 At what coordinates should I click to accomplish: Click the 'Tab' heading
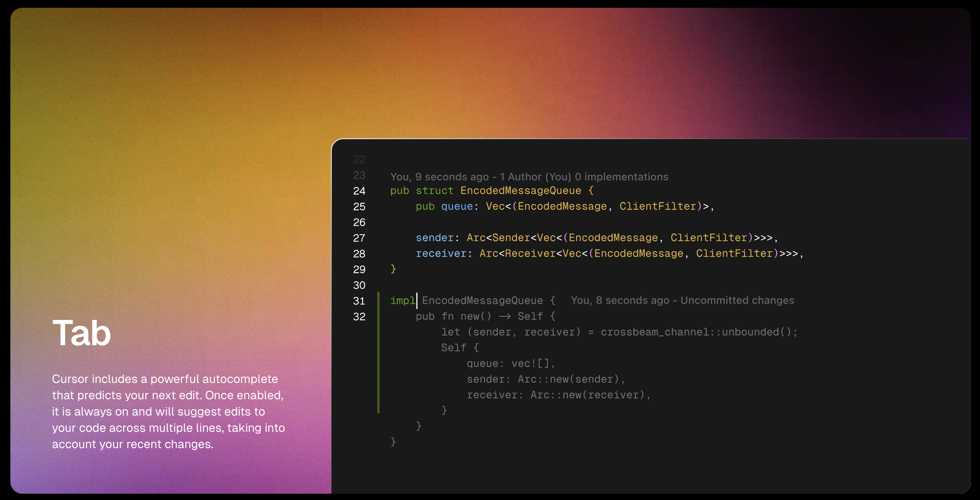click(x=82, y=333)
